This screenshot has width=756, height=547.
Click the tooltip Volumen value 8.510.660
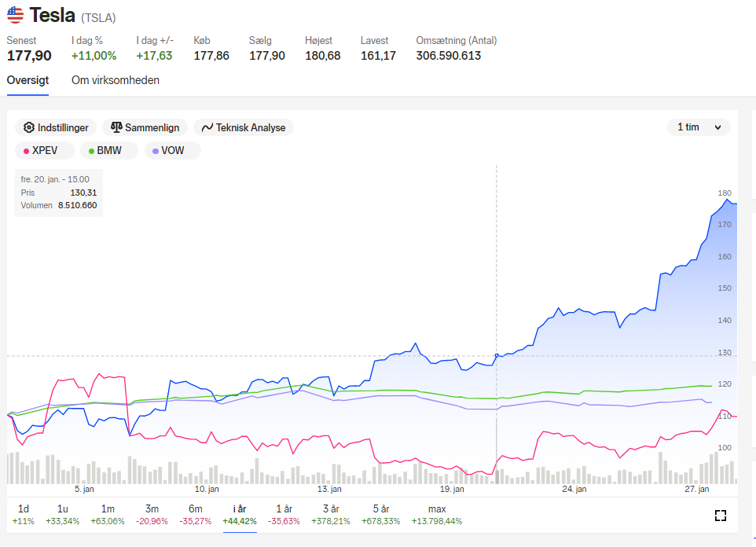click(78, 205)
